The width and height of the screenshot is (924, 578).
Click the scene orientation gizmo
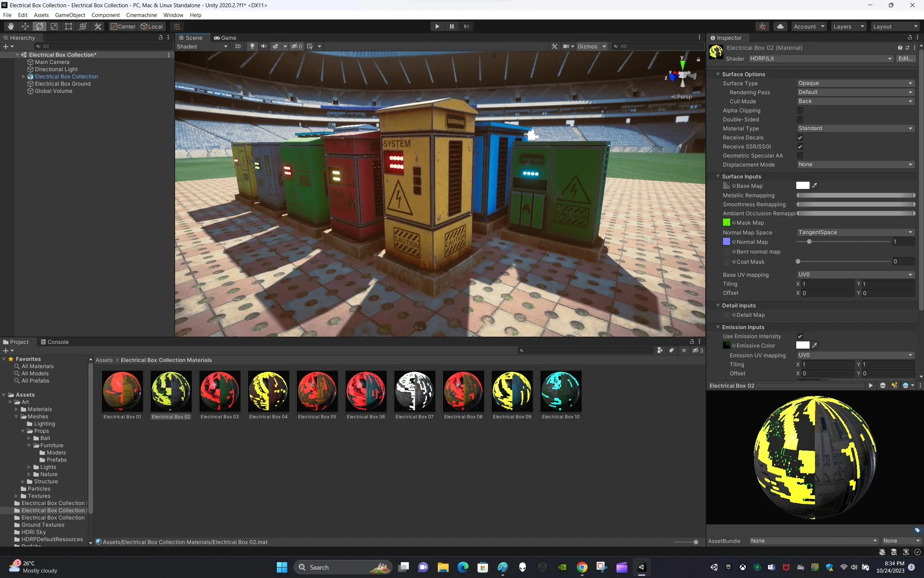click(x=682, y=75)
